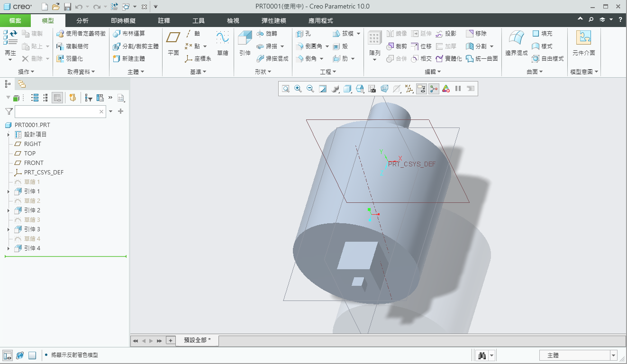Create a datum 平面 (Plane)
The height and width of the screenshot is (364, 627).
tap(173, 44)
